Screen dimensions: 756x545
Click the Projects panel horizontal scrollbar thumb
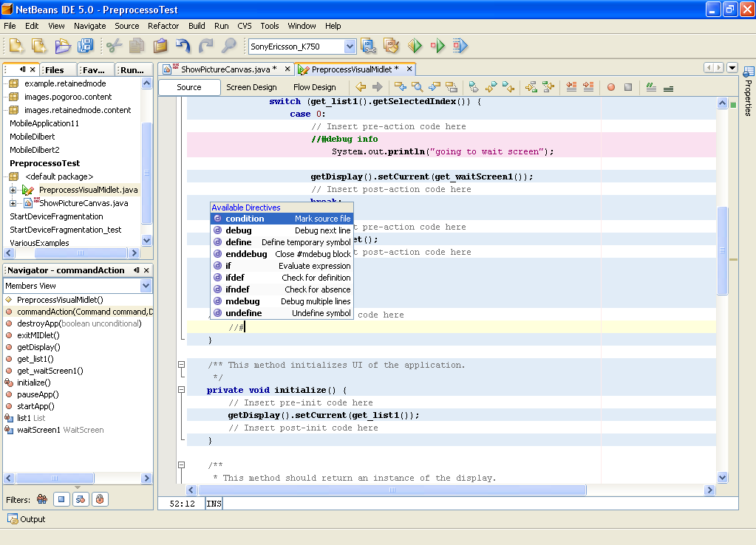(x=81, y=253)
